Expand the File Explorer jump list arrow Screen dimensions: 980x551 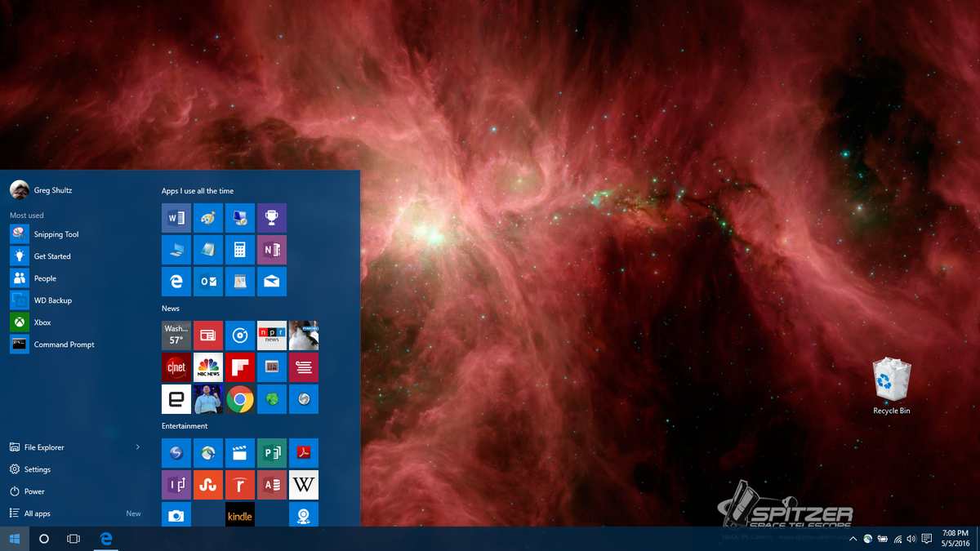(x=137, y=447)
